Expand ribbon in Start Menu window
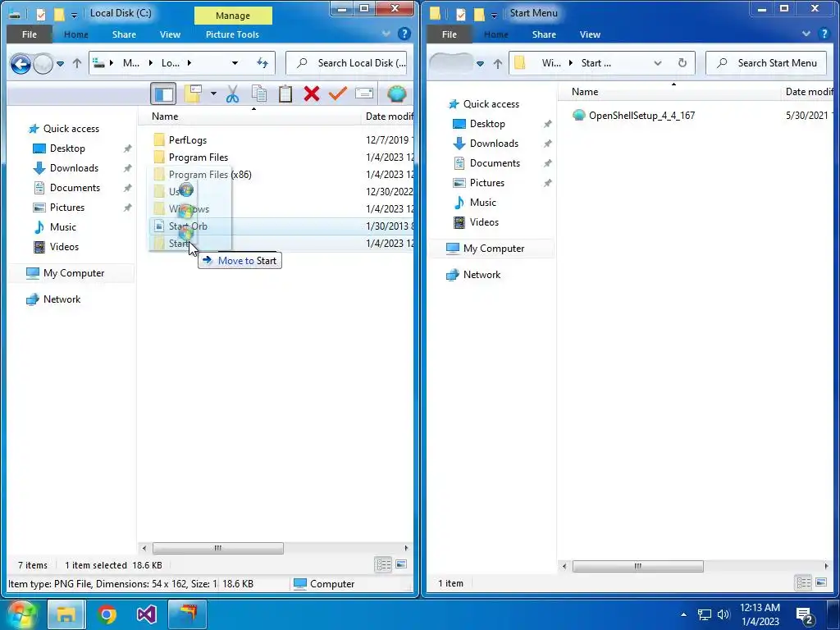Screen dimensions: 840x630 pyautogui.click(x=806, y=34)
